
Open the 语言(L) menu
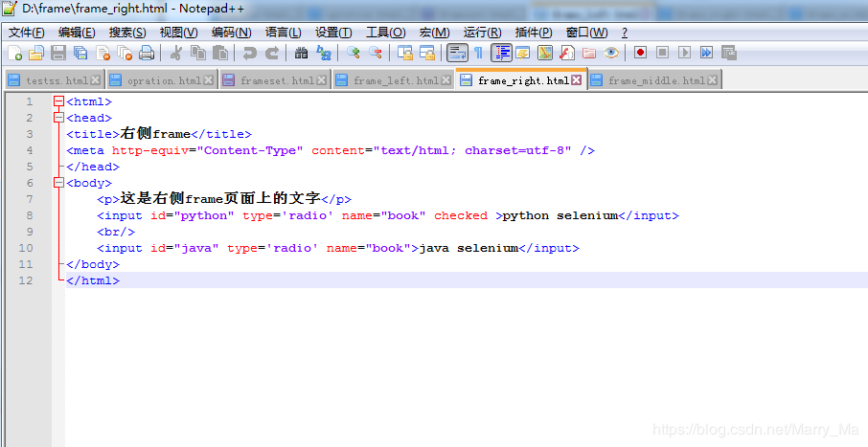pyautogui.click(x=283, y=33)
